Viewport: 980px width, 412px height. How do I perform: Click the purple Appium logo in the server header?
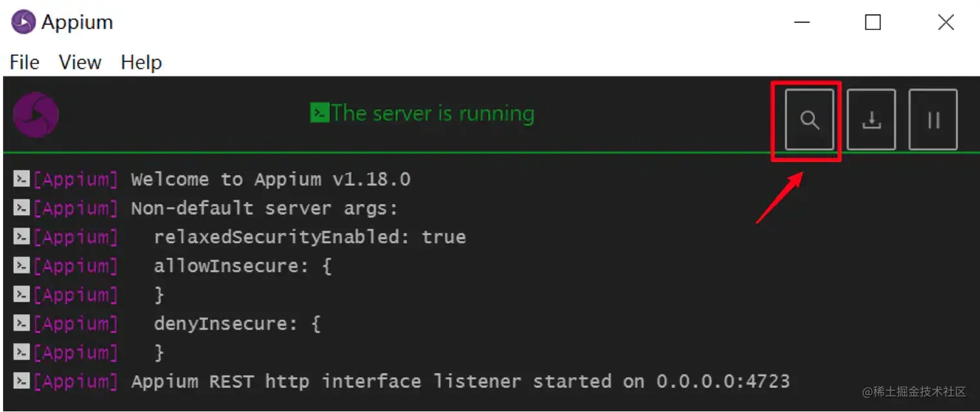[36, 115]
